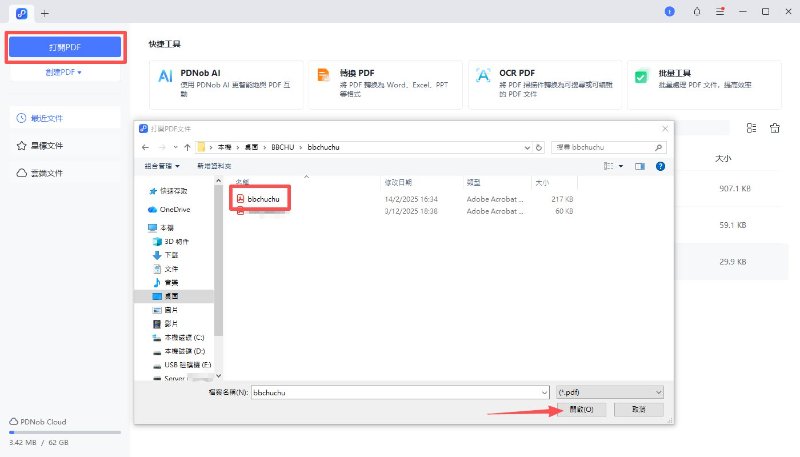Select This PC in navigation tree
The width and height of the screenshot is (800, 457).
coord(161,227)
